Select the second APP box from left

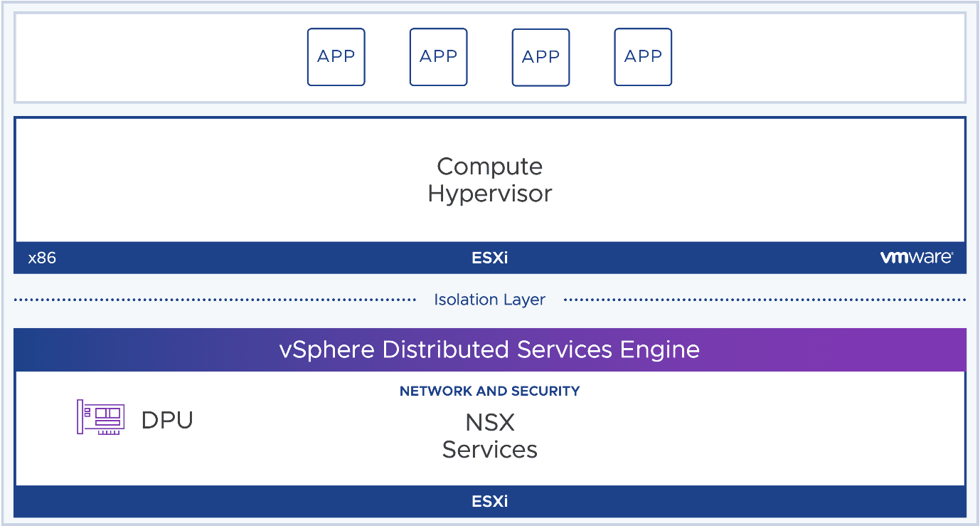tap(438, 57)
